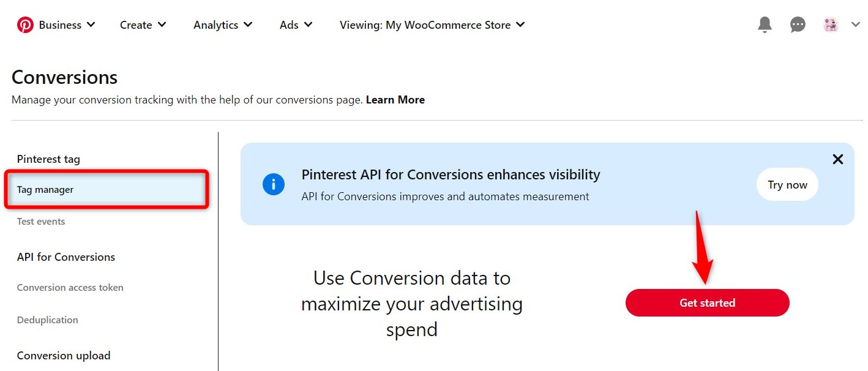The width and height of the screenshot is (868, 371).
Task: Click the Pinterest logo icon
Action: point(24,24)
